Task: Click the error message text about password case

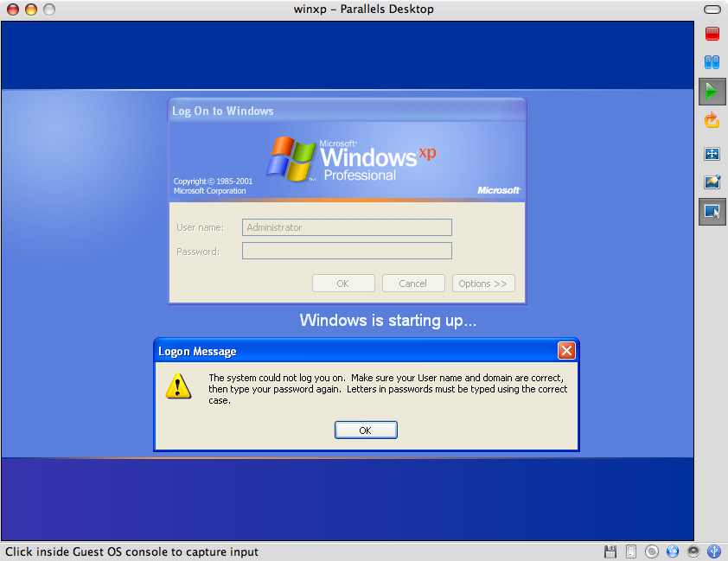Action: click(x=387, y=389)
